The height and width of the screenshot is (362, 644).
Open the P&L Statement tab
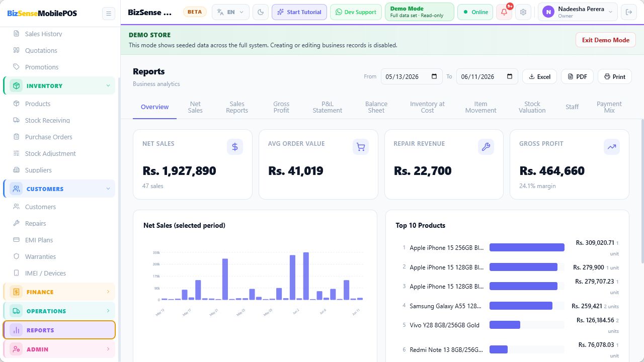pos(328,107)
